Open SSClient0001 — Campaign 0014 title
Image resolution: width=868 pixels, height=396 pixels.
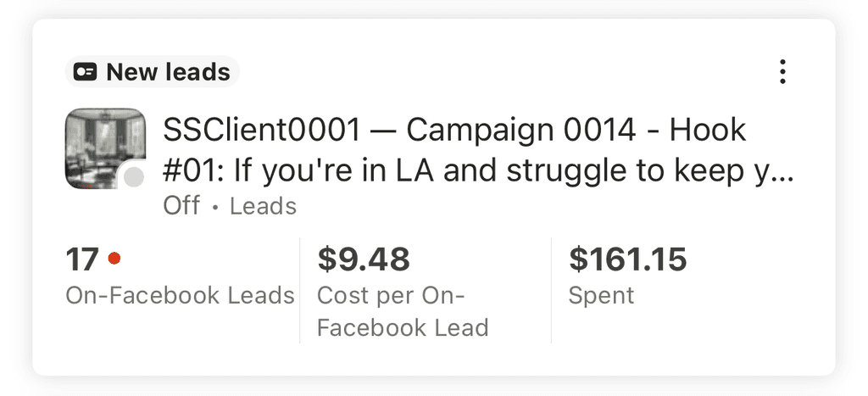coord(454,131)
